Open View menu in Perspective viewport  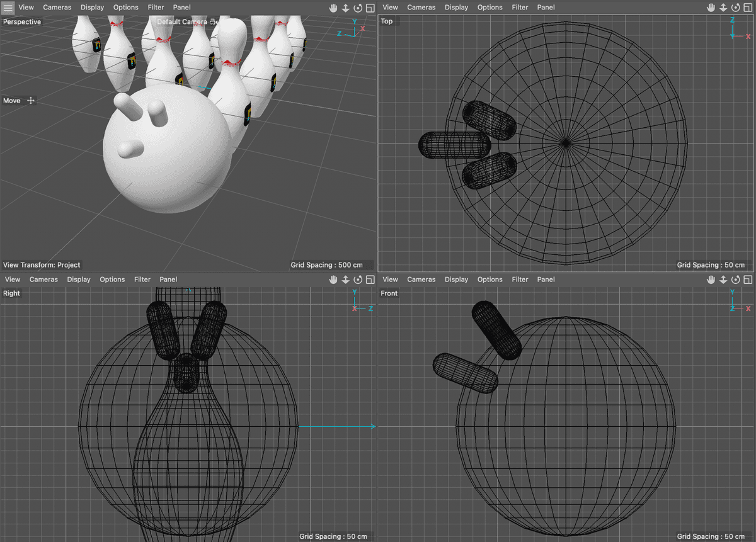coord(26,8)
